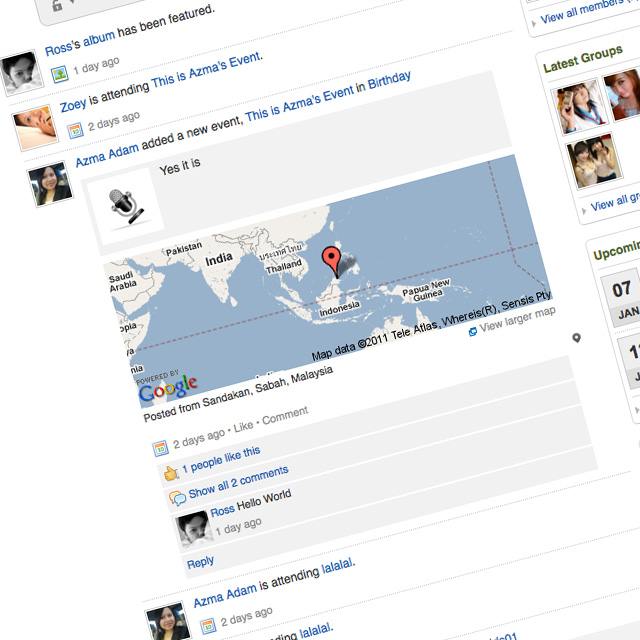Click Show all 2 comments

[x=238, y=482]
